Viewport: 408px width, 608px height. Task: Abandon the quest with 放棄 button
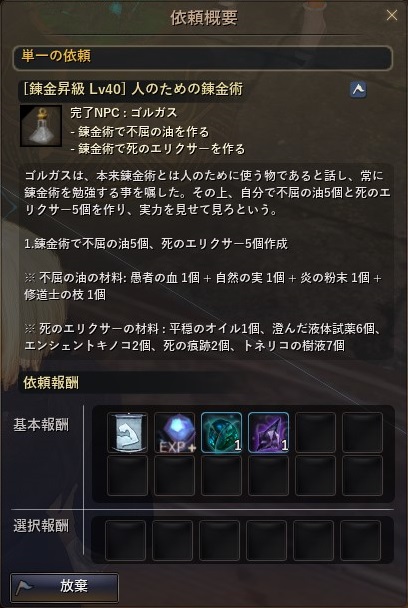pos(64,587)
